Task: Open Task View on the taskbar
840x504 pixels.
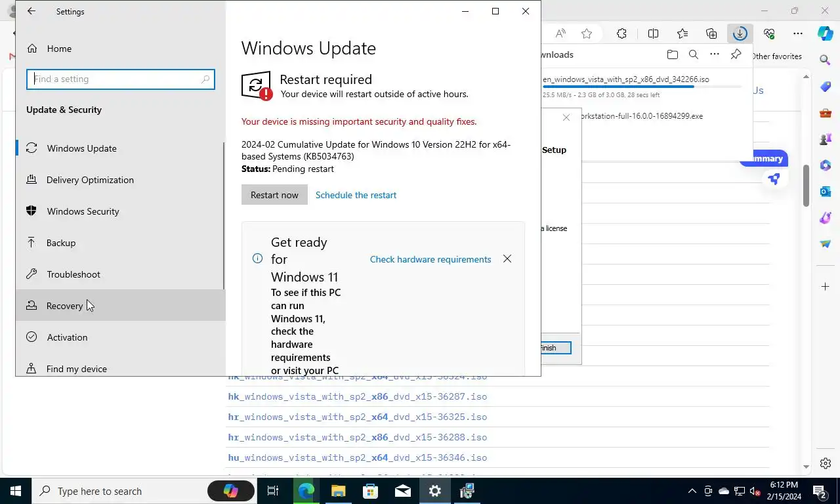Action: [x=273, y=491]
